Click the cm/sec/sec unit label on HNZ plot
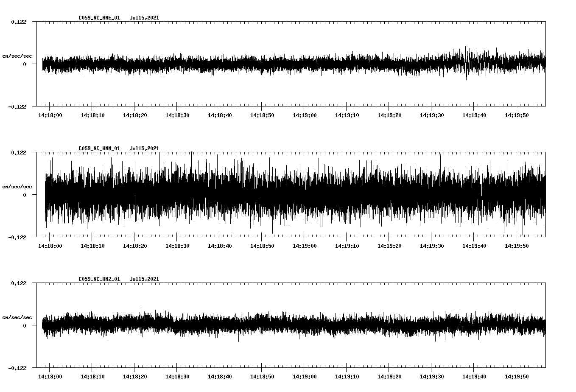 [17, 317]
